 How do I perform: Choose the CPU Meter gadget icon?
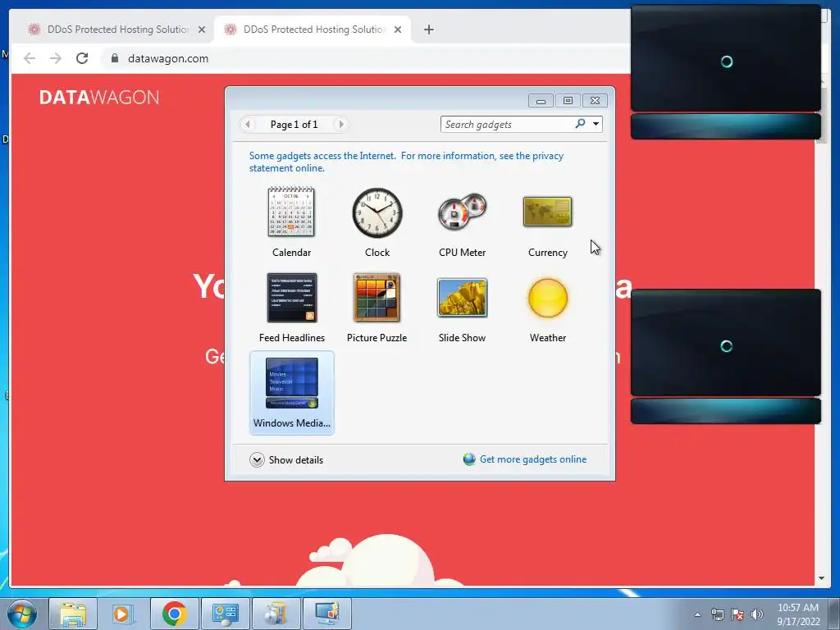pyautogui.click(x=462, y=212)
